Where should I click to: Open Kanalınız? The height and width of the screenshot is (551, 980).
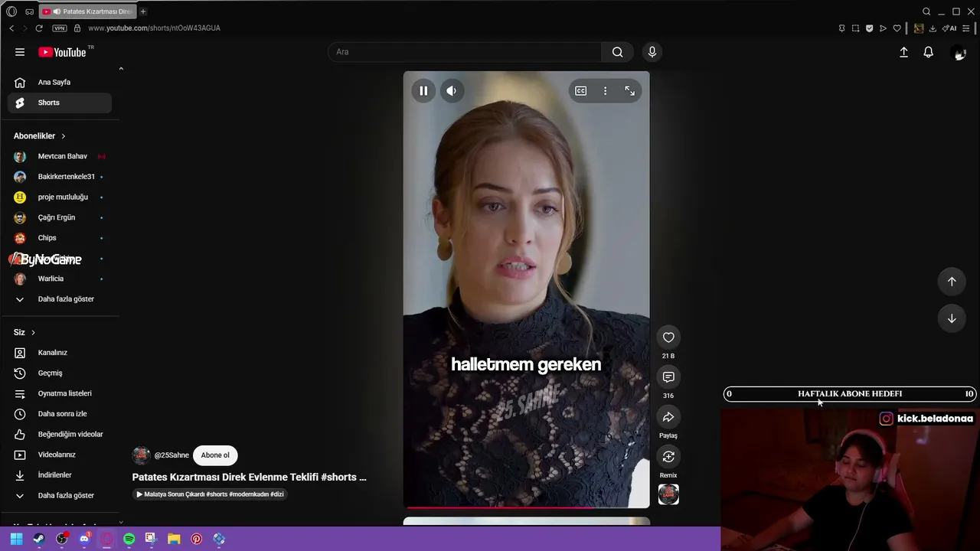[x=60, y=353]
